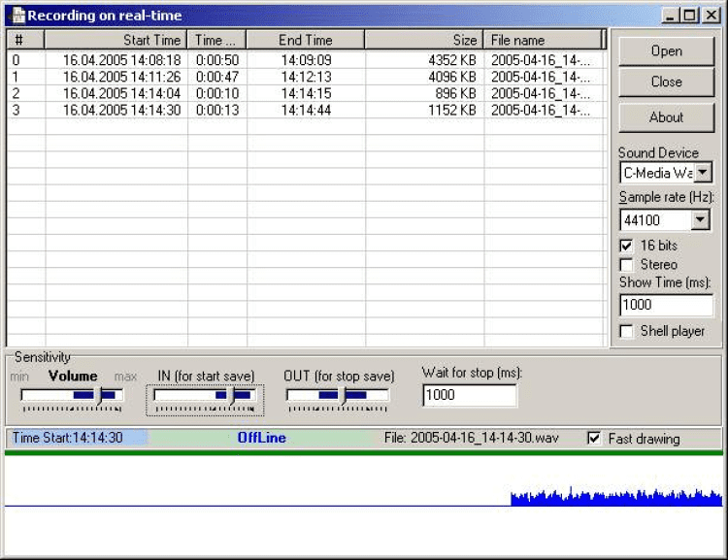This screenshot has width=728, height=560.
Task: Click the Open button
Action: tap(666, 51)
